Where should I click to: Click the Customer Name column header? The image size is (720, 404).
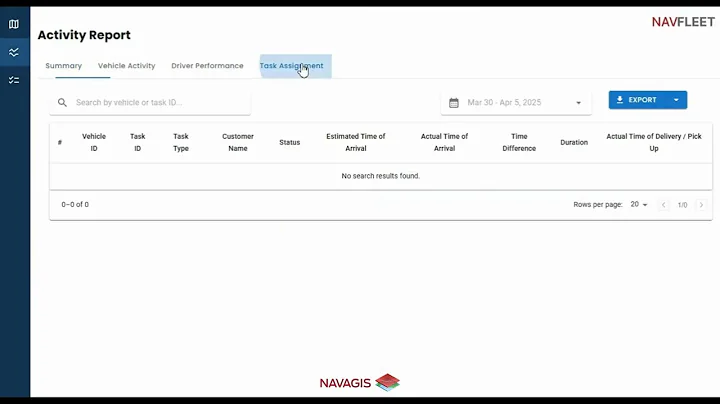click(x=238, y=142)
